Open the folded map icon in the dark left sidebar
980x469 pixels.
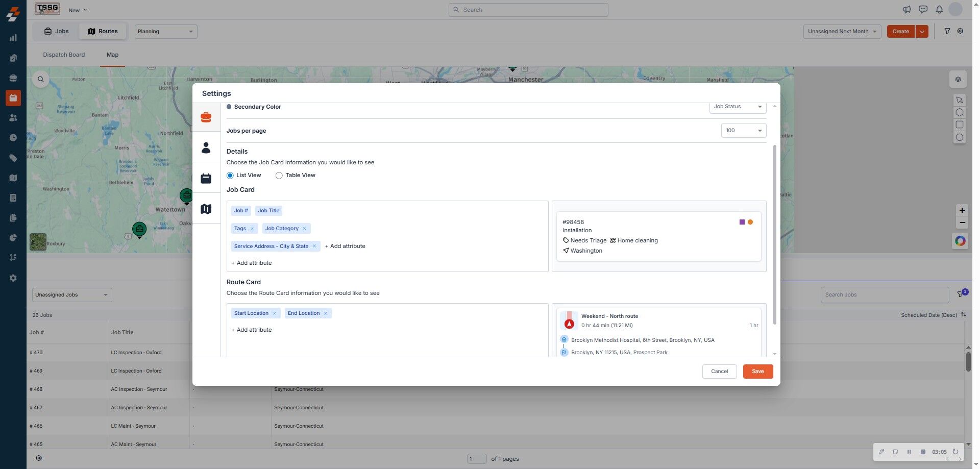point(13,178)
